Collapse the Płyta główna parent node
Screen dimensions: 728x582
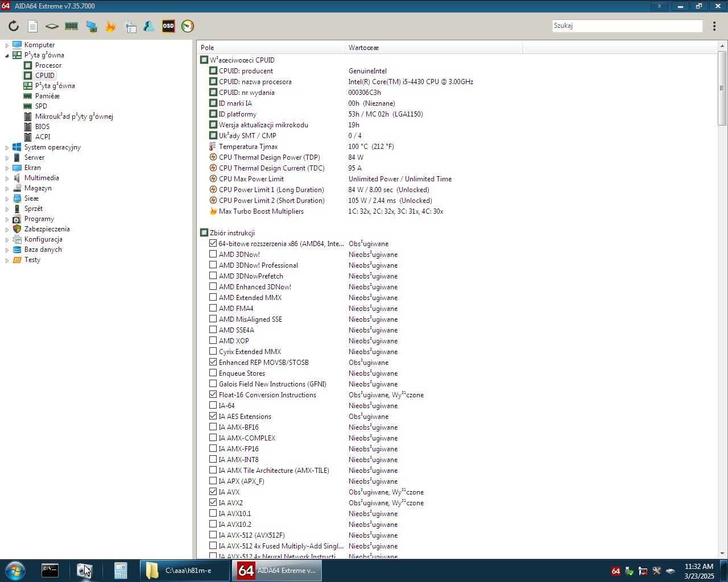point(7,55)
